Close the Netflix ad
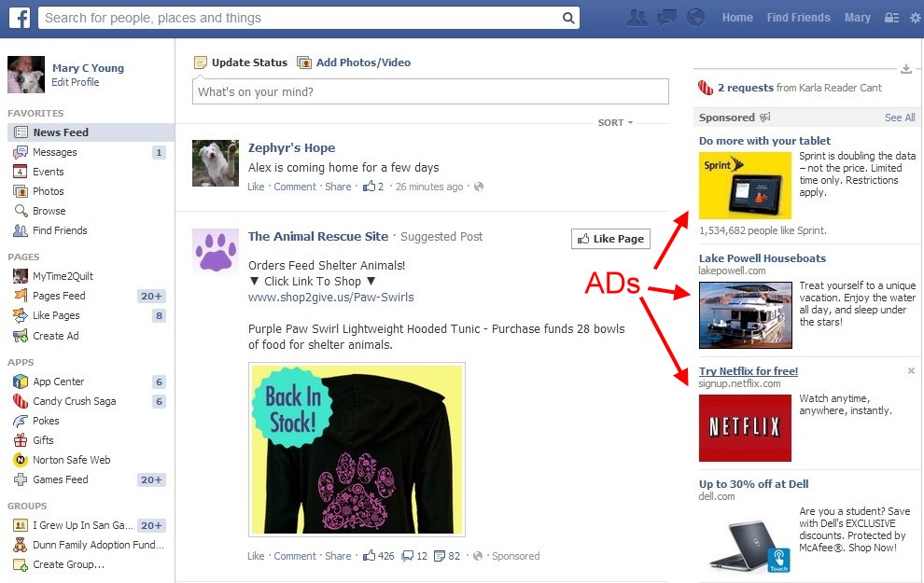 (911, 371)
